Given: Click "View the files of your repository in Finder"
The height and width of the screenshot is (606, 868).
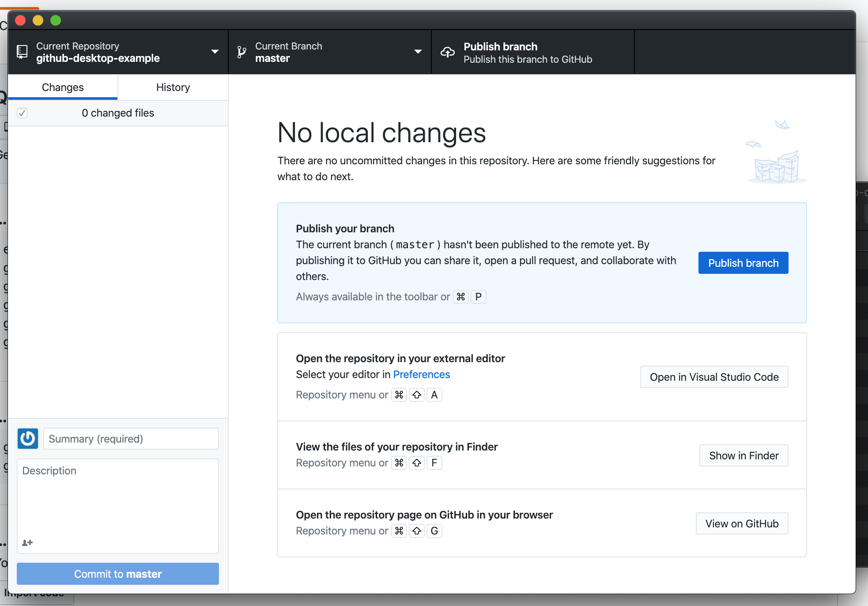Looking at the screenshot, I should 396,447.
